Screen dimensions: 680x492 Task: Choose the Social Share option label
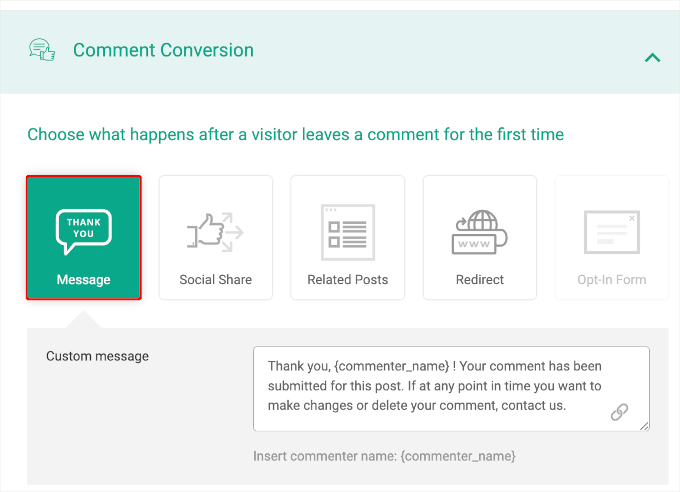pyautogui.click(x=215, y=280)
